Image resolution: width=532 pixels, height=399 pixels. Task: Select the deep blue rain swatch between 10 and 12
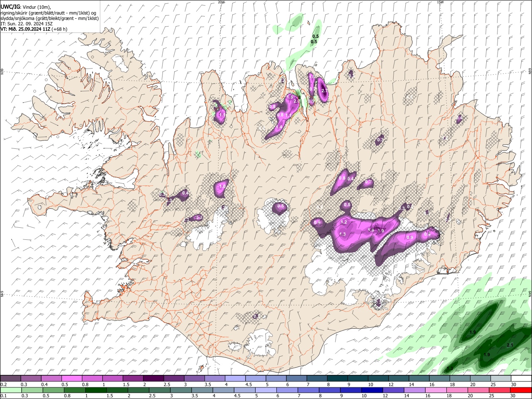point(371,390)
